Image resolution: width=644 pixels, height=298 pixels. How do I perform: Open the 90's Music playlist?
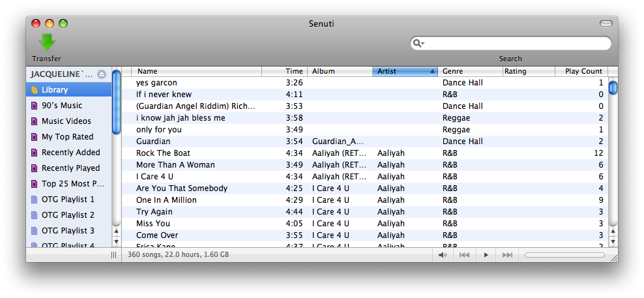click(62, 106)
